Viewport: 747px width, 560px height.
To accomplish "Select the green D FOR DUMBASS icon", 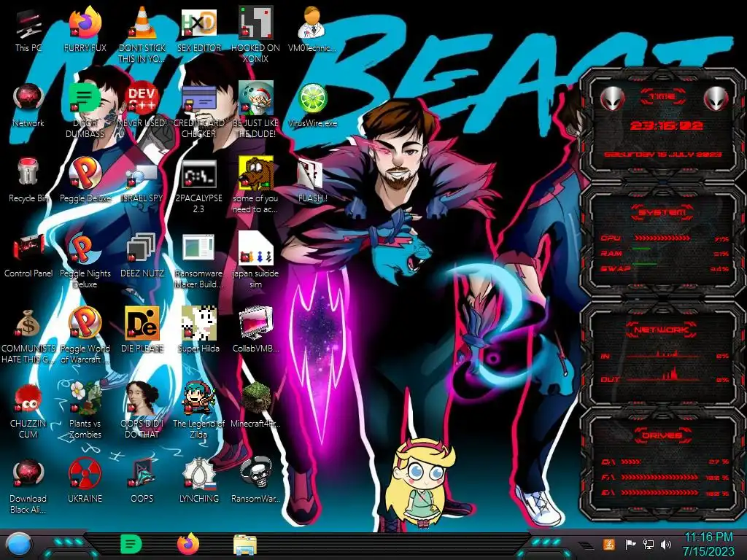I will pos(85,109).
